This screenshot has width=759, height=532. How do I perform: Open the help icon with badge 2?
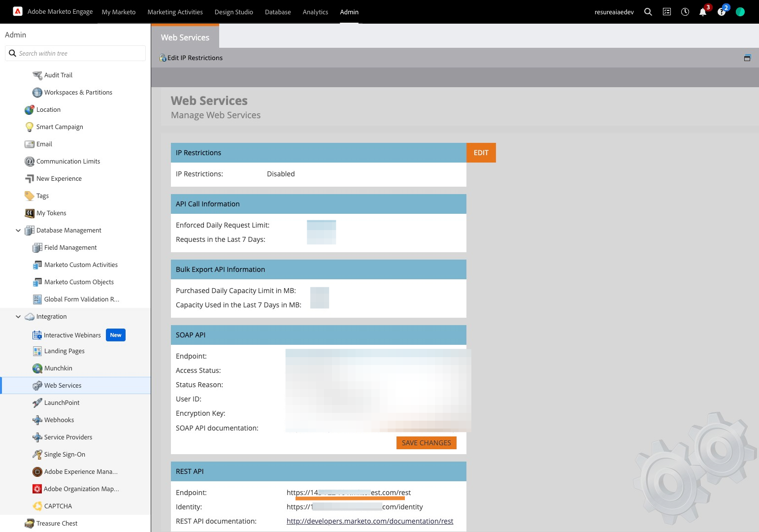[722, 12]
